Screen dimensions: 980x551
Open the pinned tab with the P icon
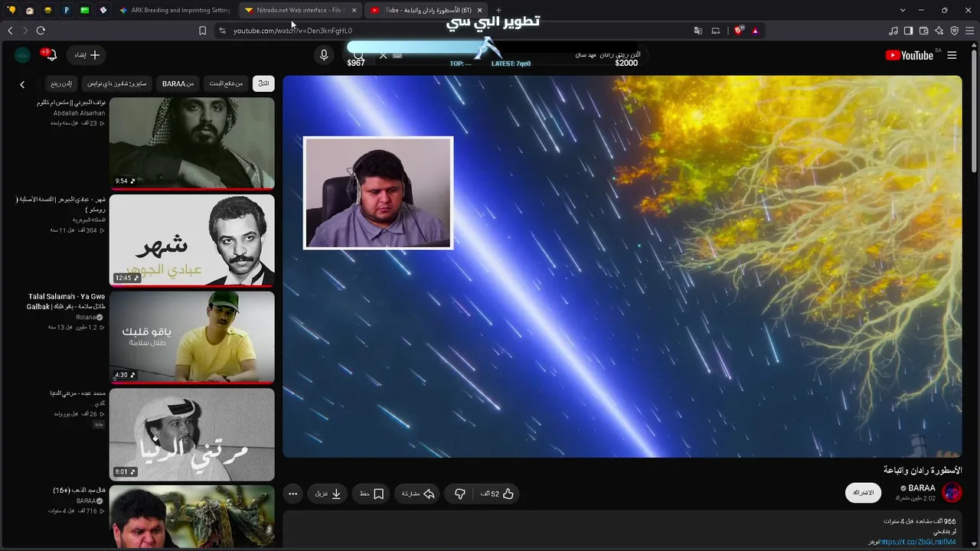click(67, 10)
